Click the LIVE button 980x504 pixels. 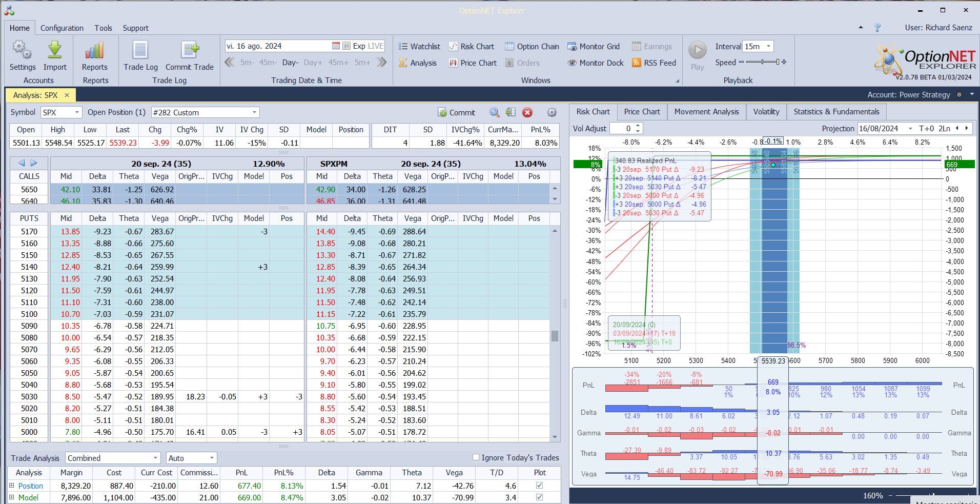tap(376, 46)
